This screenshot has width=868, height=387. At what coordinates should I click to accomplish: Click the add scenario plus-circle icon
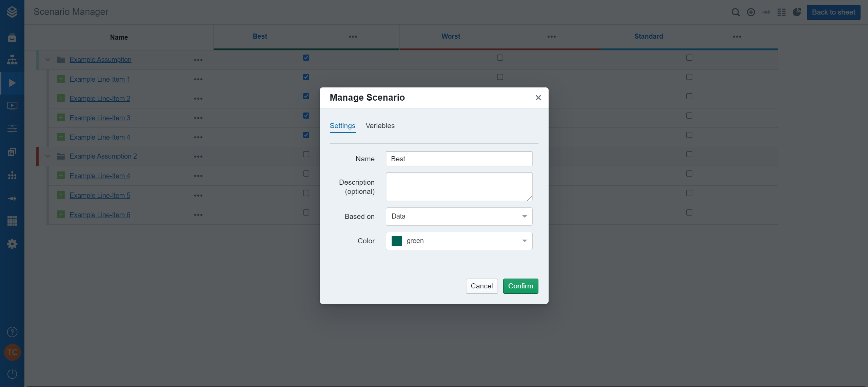pos(751,13)
